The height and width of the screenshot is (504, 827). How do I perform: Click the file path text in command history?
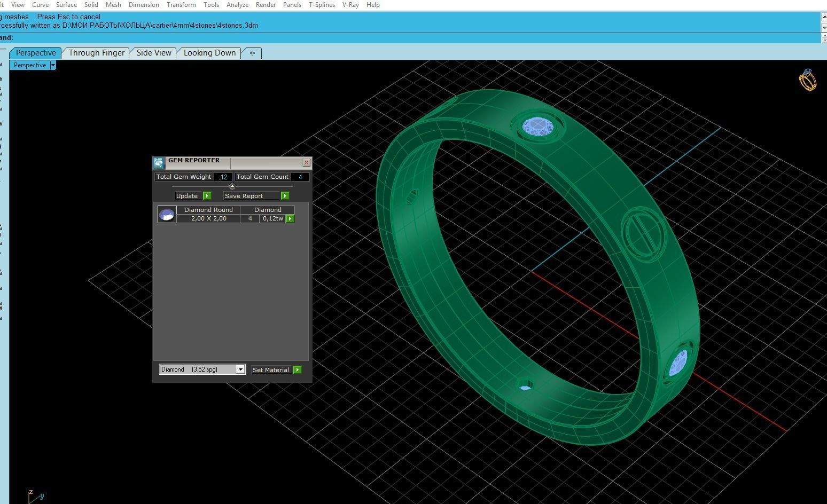(160, 25)
